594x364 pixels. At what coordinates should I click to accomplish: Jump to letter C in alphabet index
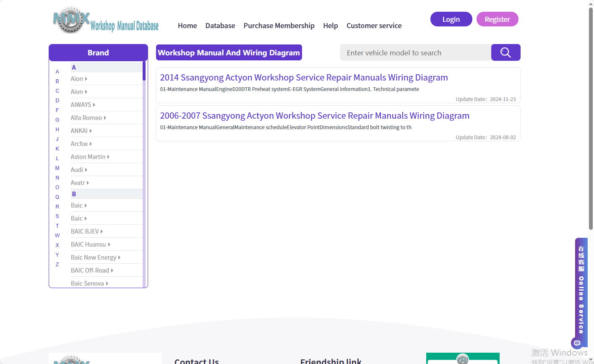point(57,91)
